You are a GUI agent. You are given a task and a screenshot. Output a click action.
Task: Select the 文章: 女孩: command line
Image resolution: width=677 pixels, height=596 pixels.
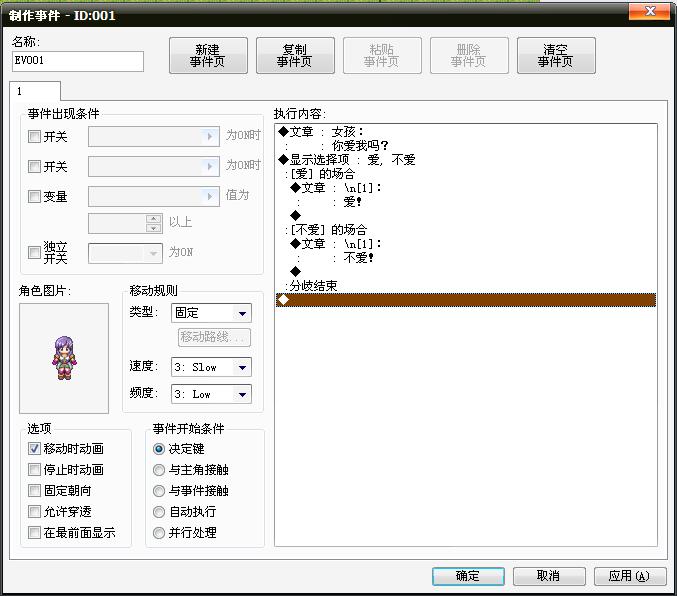466,132
